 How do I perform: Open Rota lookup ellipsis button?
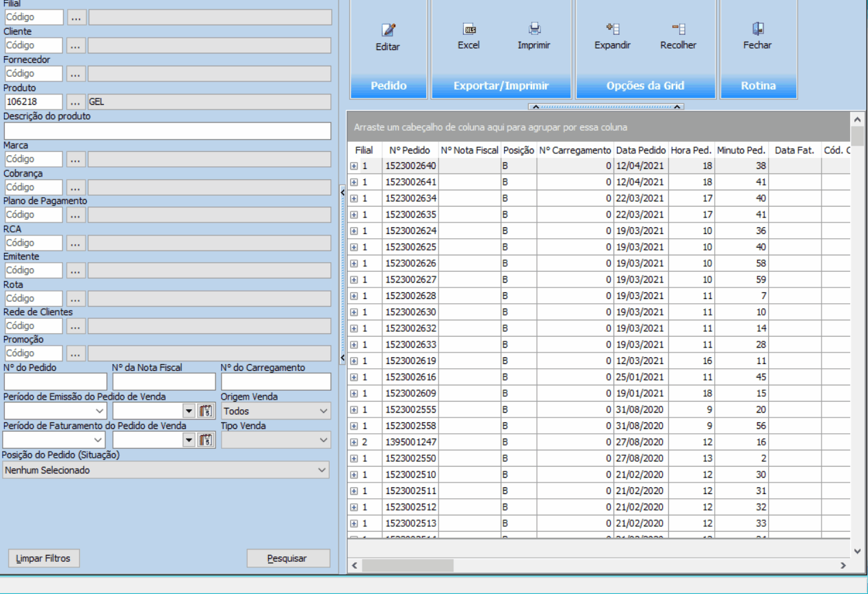(76, 298)
